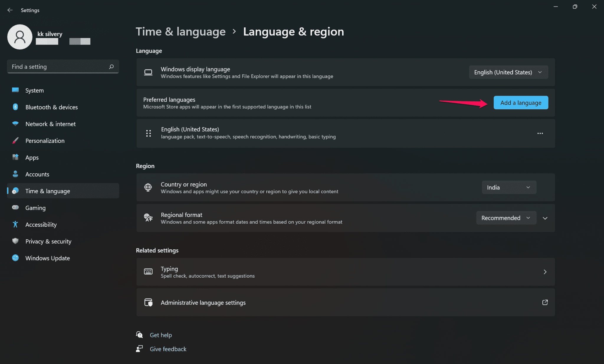The image size is (604, 364).
Task: Click the search icon in Find a setting
Action: (111, 67)
